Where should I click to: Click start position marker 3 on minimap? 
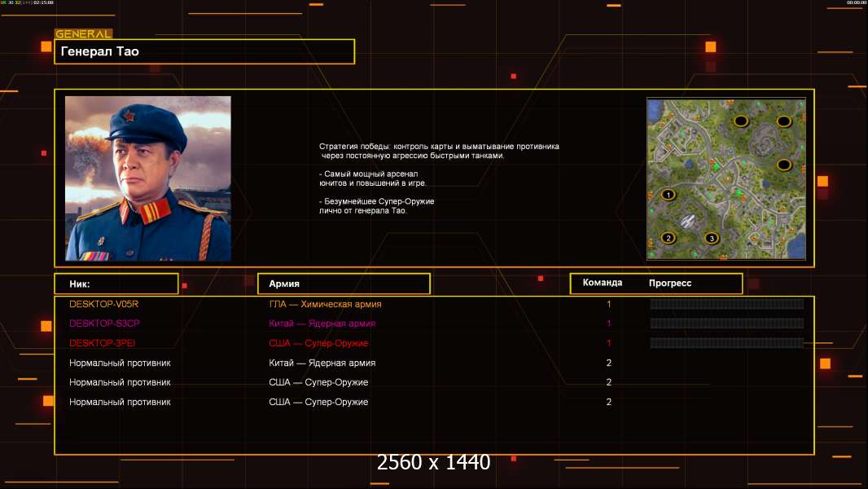coord(712,238)
